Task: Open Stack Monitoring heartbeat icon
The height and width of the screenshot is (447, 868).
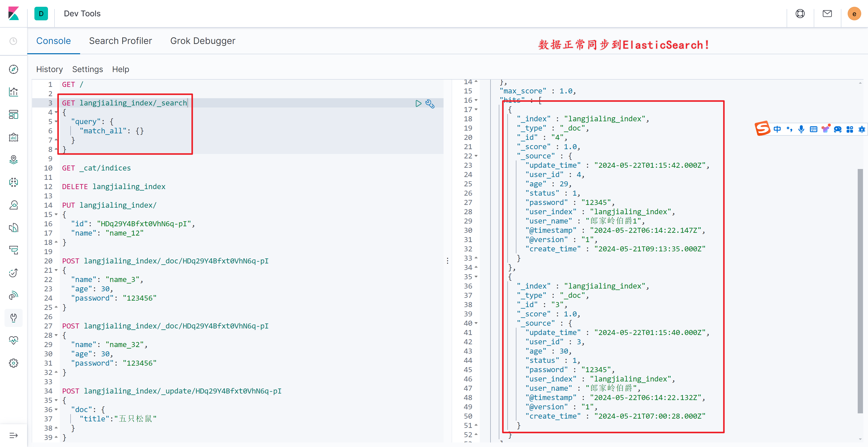Action: [x=14, y=340]
